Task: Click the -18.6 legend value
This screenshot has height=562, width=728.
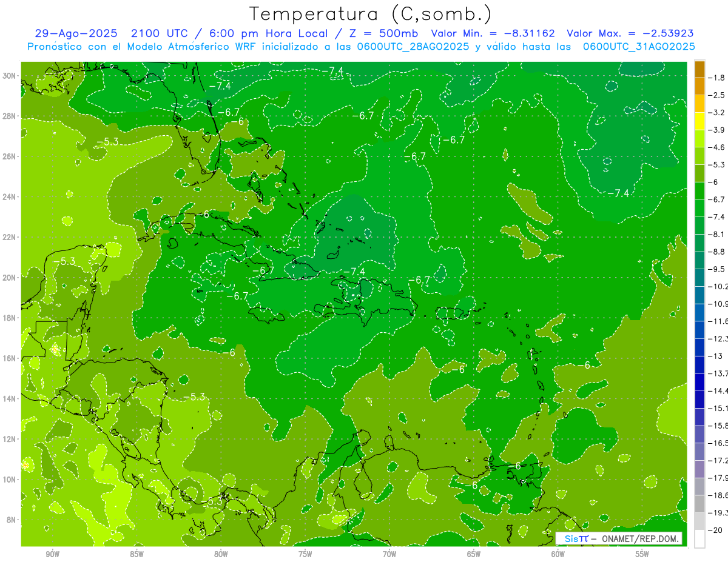Action: [718, 495]
